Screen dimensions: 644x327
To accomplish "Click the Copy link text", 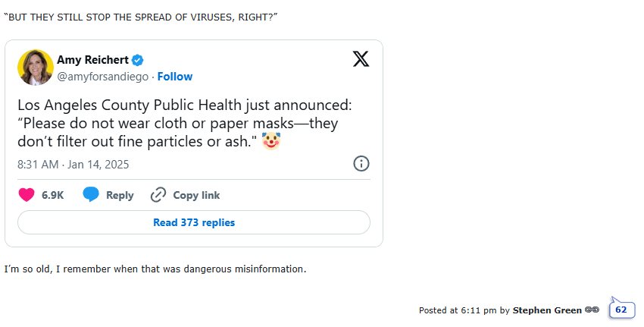I will (196, 195).
